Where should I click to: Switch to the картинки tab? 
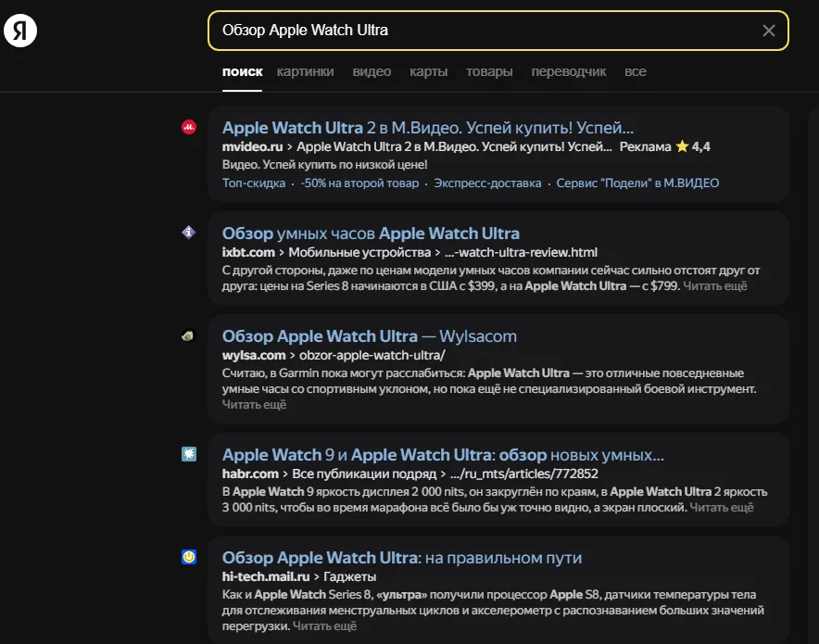[305, 71]
